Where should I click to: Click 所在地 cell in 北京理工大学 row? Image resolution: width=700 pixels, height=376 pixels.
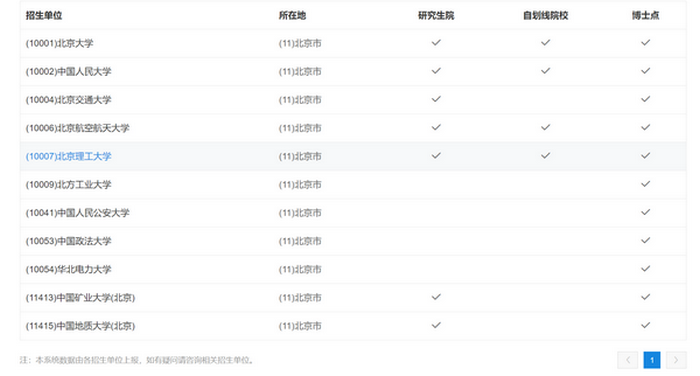pos(300,156)
